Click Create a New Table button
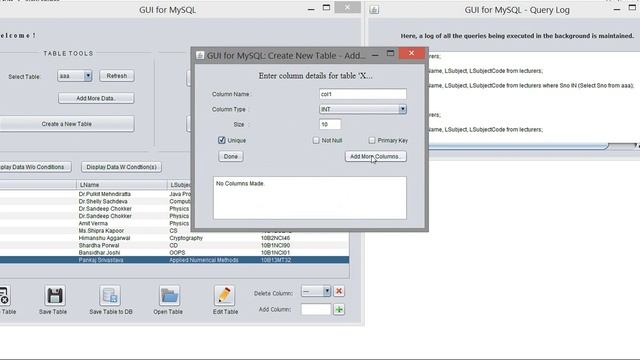The height and width of the screenshot is (360, 640). (67, 124)
